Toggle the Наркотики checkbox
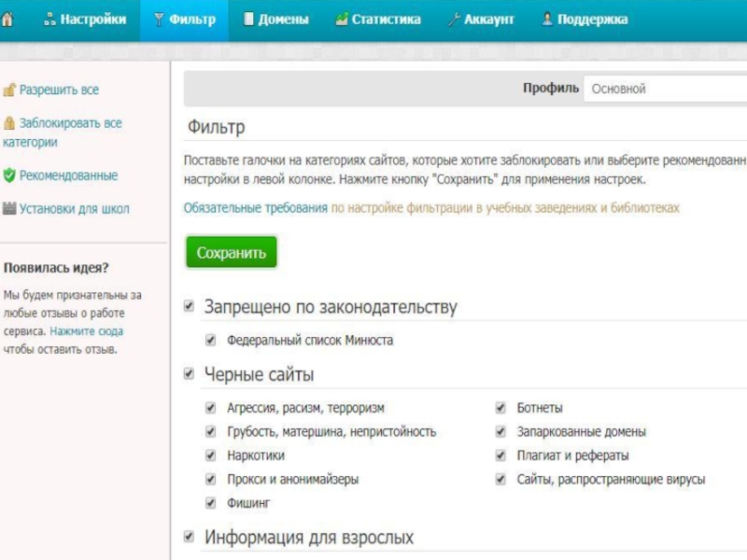Screen dimensions: 747x560 point(211,455)
